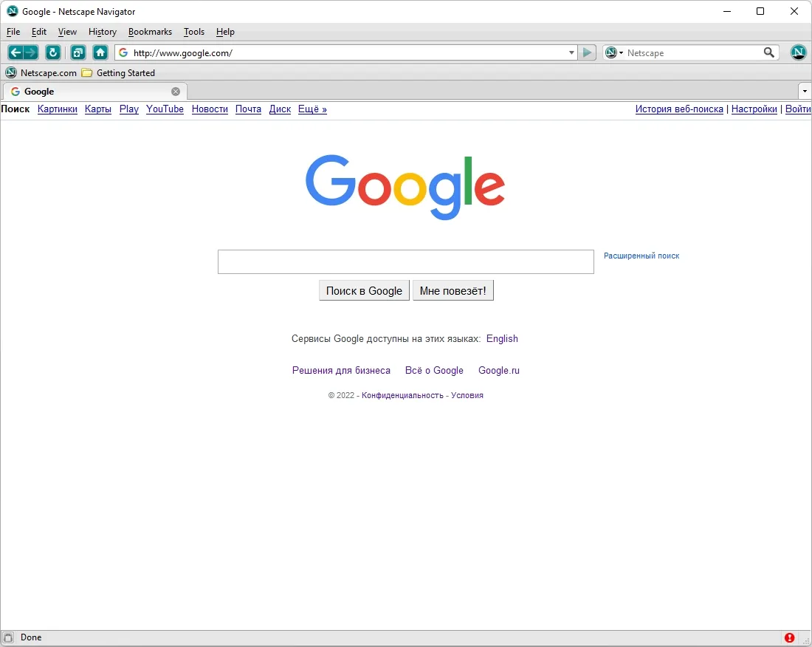Click the red security alert icon in status bar
Image resolution: width=812 pixels, height=647 pixels.
(789, 637)
